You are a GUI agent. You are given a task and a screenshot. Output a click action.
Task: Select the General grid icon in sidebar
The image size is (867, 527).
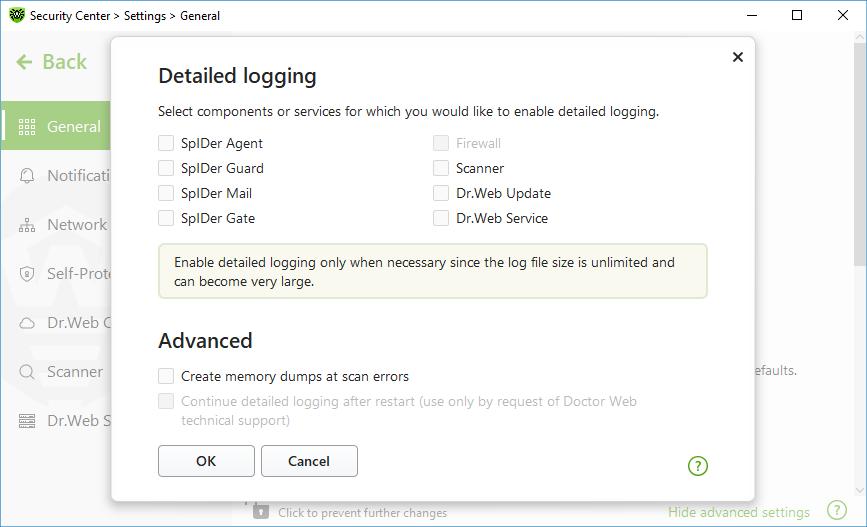[27, 127]
